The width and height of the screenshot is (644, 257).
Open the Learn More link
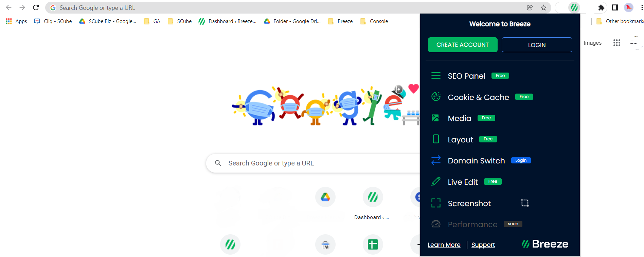[444, 245]
